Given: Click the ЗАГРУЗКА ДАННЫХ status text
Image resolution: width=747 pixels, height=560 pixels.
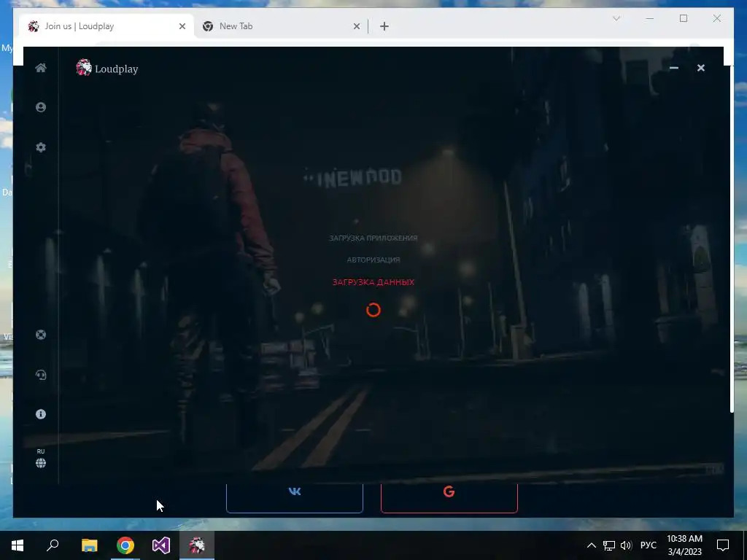Looking at the screenshot, I should coord(373,282).
